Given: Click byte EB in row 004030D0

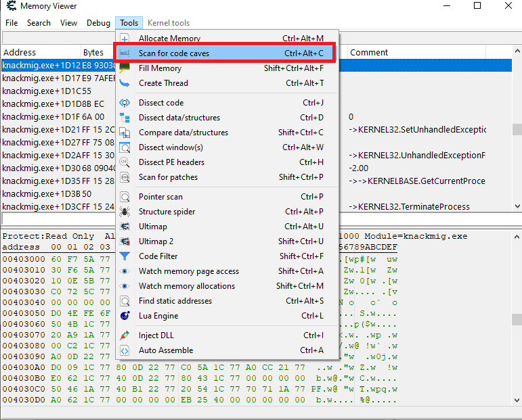Looking at the screenshot, I should [x=186, y=400].
